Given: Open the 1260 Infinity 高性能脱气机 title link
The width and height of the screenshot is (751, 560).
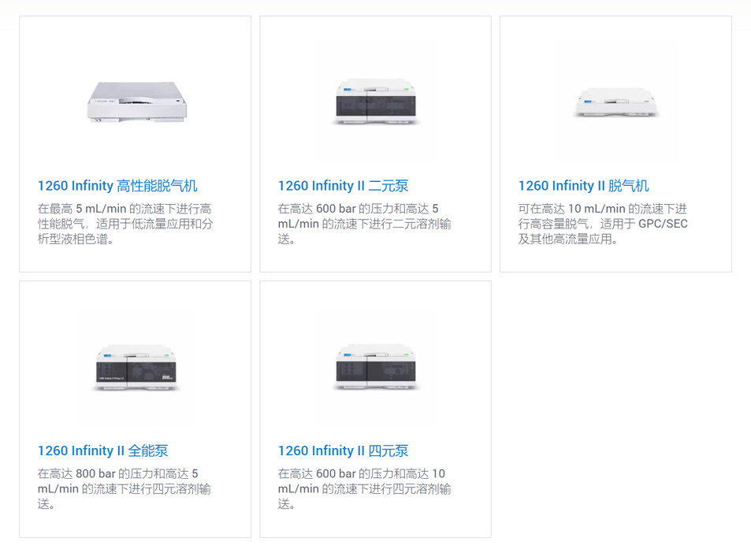Looking at the screenshot, I should (117, 186).
